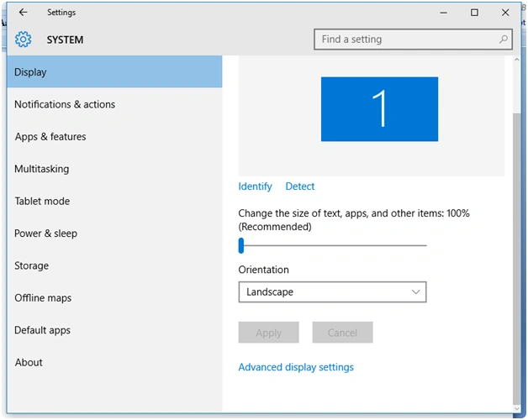This screenshot has width=528, height=420.
Task: Click the System gear icon
Action: coord(24,39)
